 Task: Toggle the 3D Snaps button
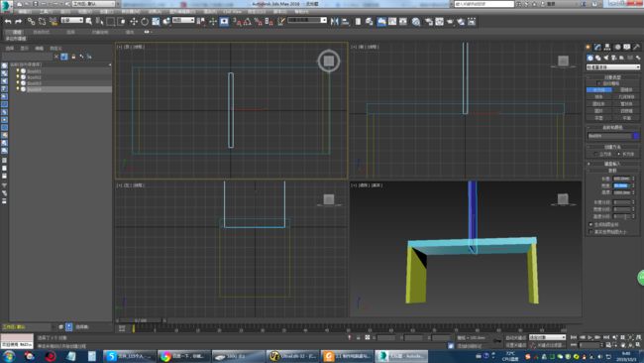[x=237, y=22]
